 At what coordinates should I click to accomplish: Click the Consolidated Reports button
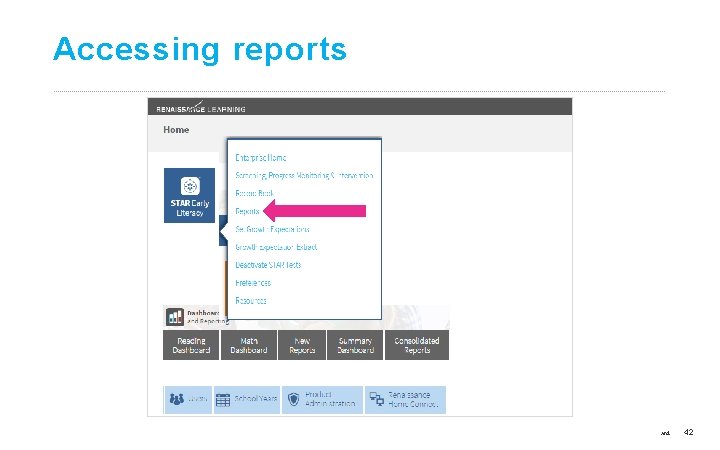click(x=417, y=345)
